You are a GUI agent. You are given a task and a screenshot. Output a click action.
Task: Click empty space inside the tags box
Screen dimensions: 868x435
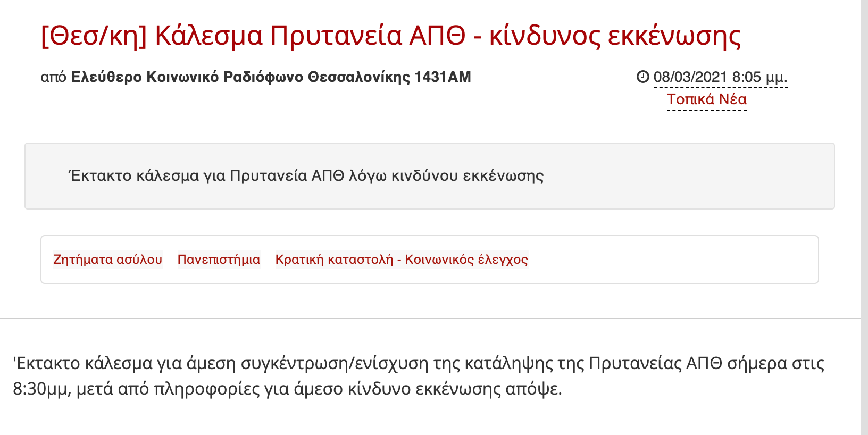[670, 260]
